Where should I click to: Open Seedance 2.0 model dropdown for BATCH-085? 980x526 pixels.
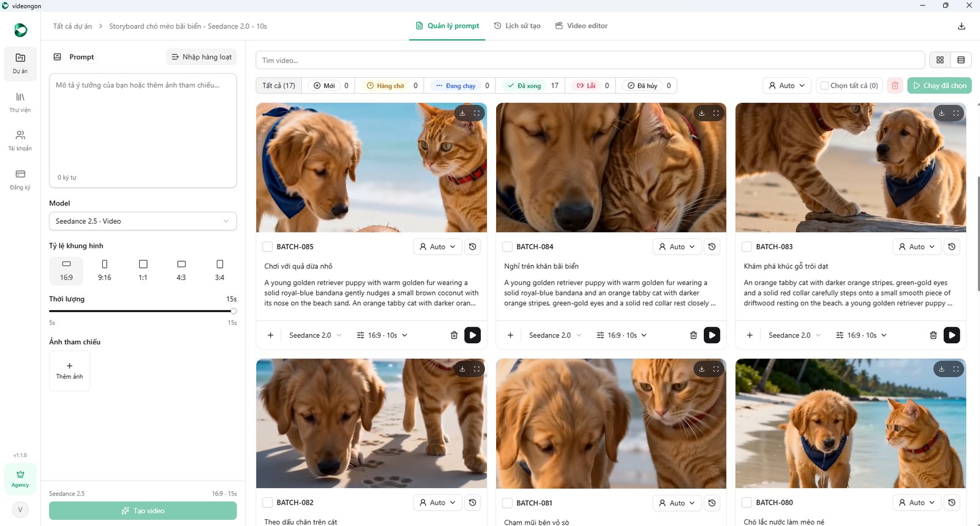click(315, 335)
